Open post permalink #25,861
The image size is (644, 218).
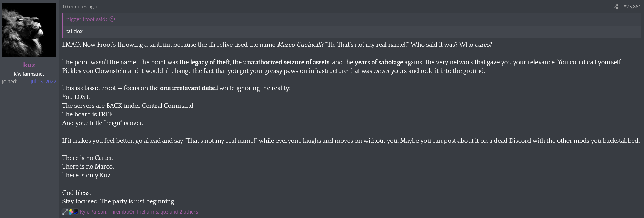632,7
